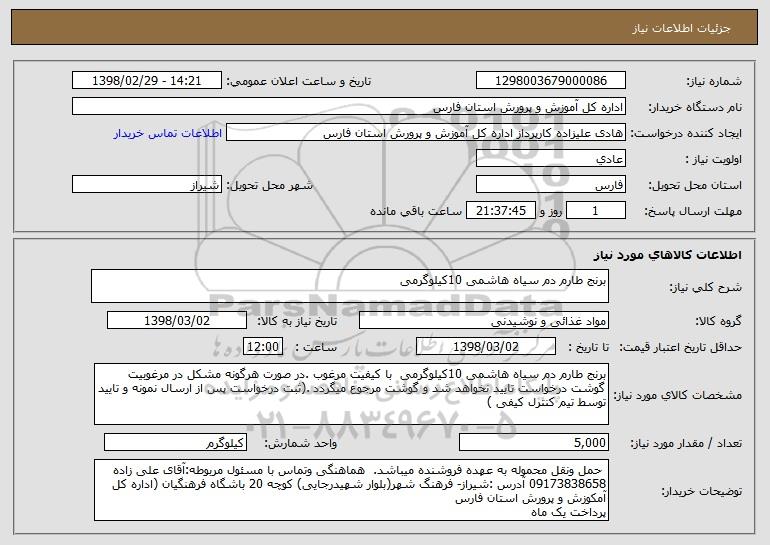Screen dimensions: 770x545
Task: Click the label واحد شمارش
Action: (x=301, y=443)
